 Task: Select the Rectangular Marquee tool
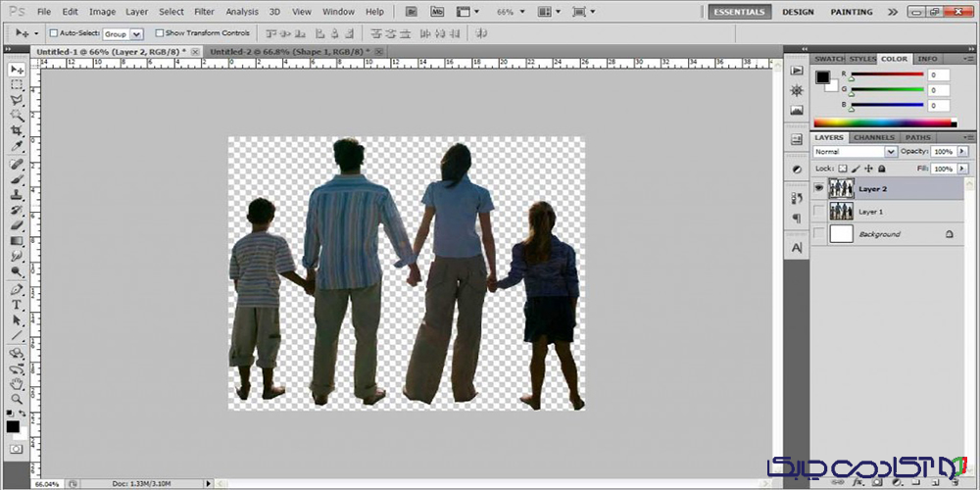click(x=17, y=84)
